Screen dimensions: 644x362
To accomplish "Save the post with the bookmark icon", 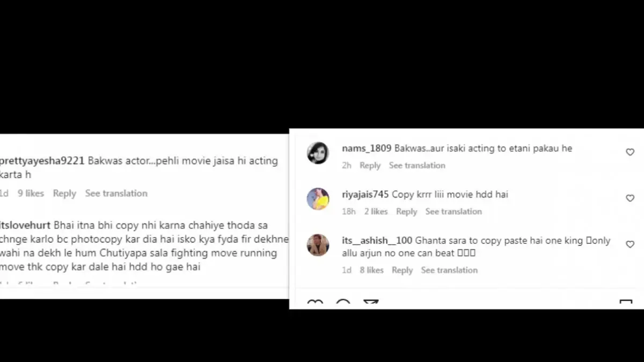I will (x=626, y=304).
